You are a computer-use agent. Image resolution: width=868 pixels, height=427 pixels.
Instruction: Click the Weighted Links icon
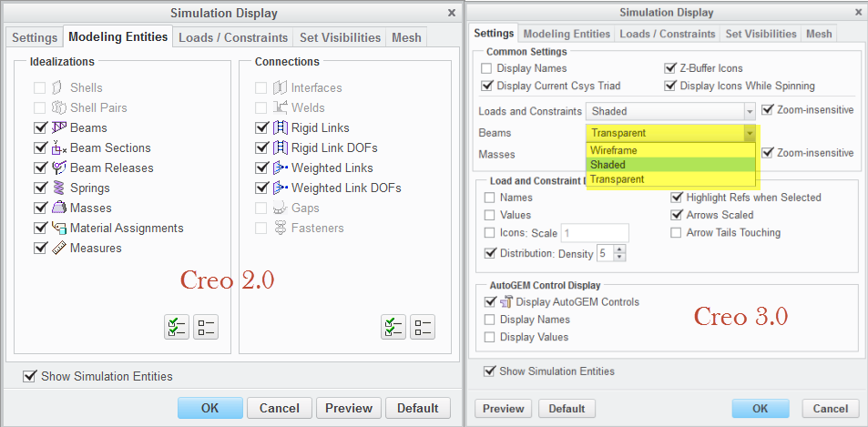click(281, 168)
